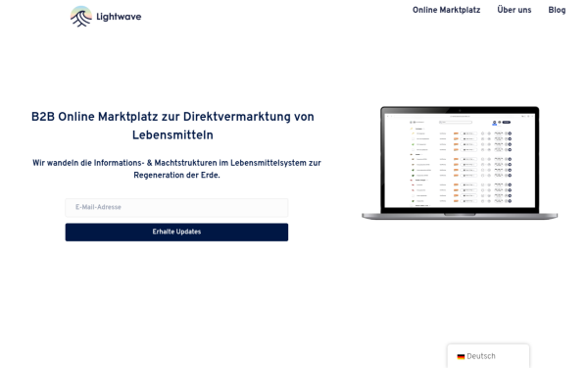The image size is (588, 368).
Task: Select the B2B Online Marktplatz headline text
Action: pos(172,126)
